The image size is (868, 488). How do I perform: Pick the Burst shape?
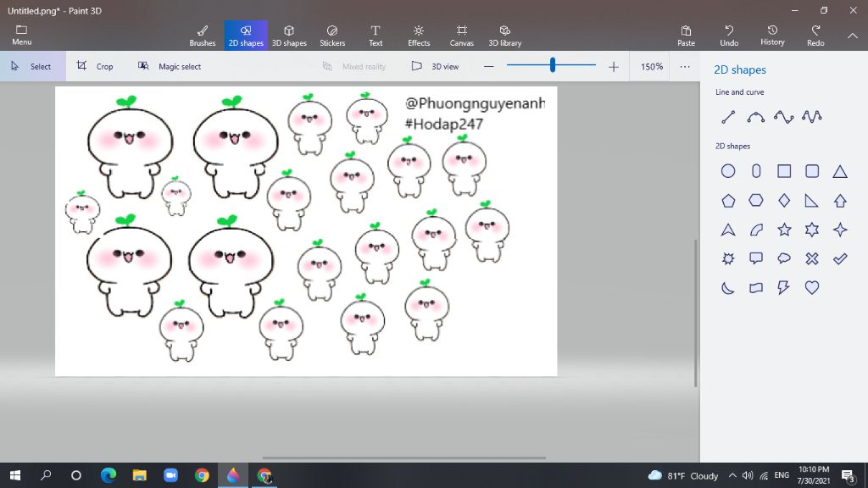click(x=728, y=258)
